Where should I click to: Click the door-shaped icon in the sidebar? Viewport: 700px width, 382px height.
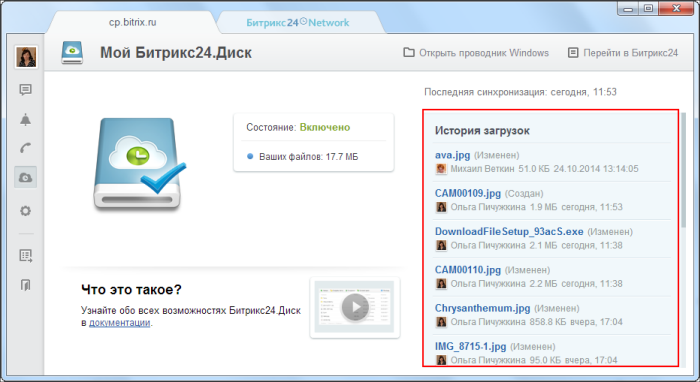click(25, 285)
